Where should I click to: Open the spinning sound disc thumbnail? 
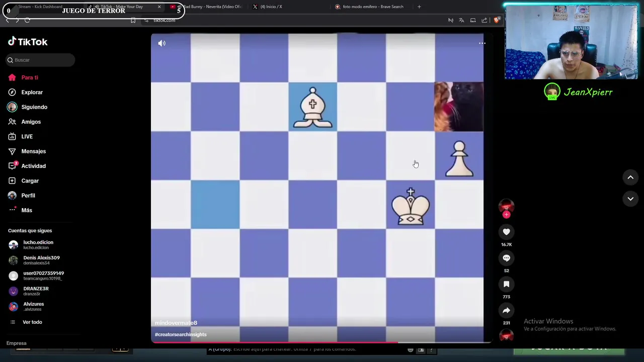click(x=506, y=335)
